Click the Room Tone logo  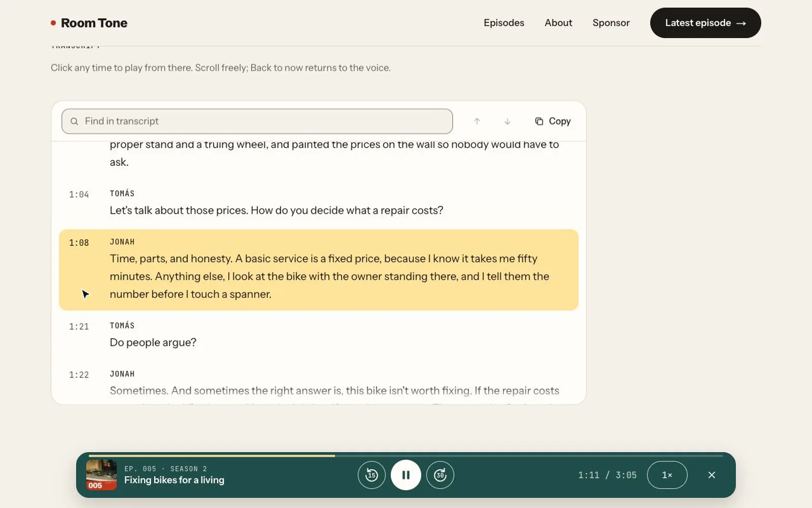click(x=89, y=23)
